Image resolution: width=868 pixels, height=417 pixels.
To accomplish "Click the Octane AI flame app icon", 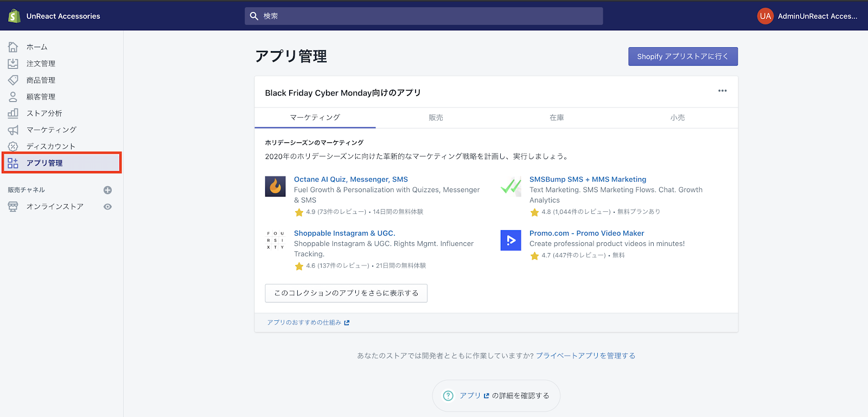I will point(275,186).
